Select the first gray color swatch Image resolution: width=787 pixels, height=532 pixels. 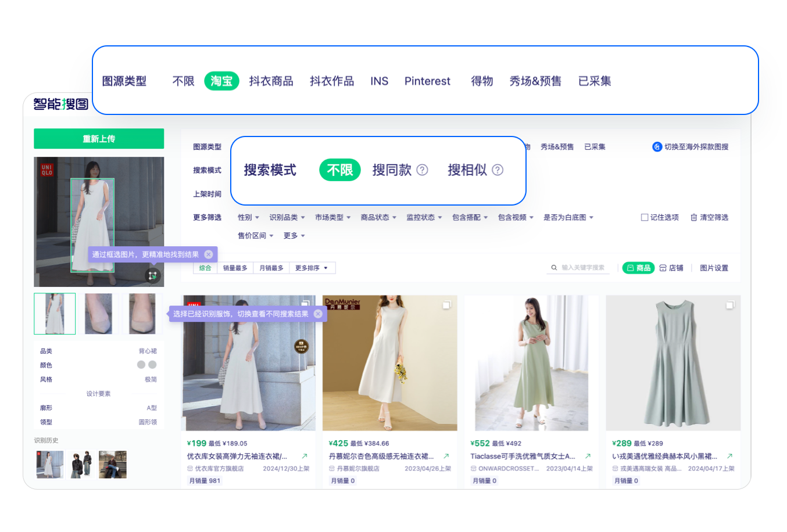pos(141,365)
